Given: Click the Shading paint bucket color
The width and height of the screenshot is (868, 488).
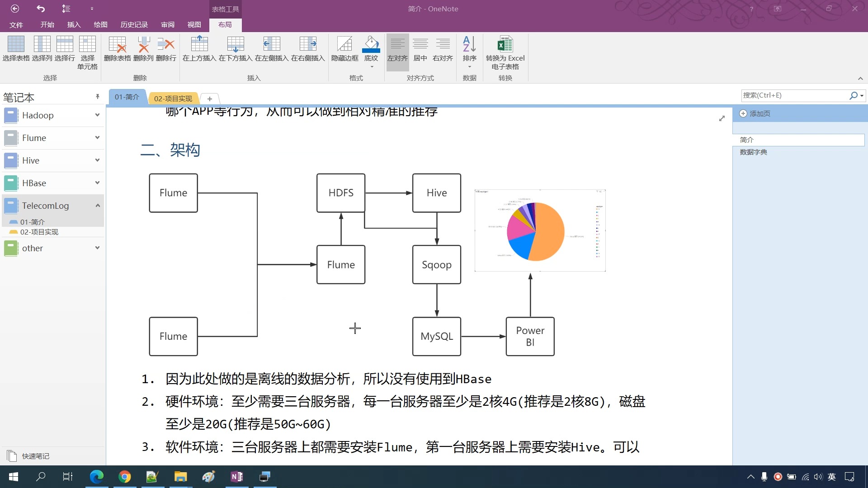Looking at the screenshot, I should click(x=371, y=44).
